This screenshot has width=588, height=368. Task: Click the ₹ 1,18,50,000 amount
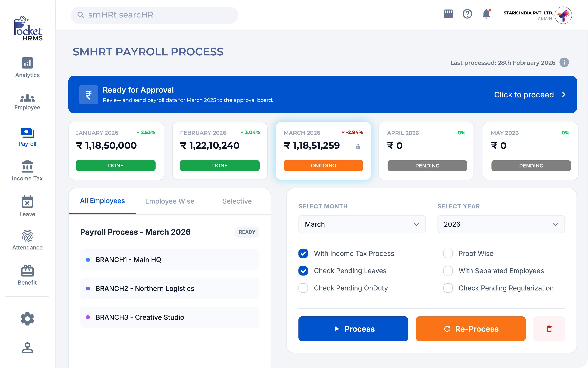click(106, 145)
